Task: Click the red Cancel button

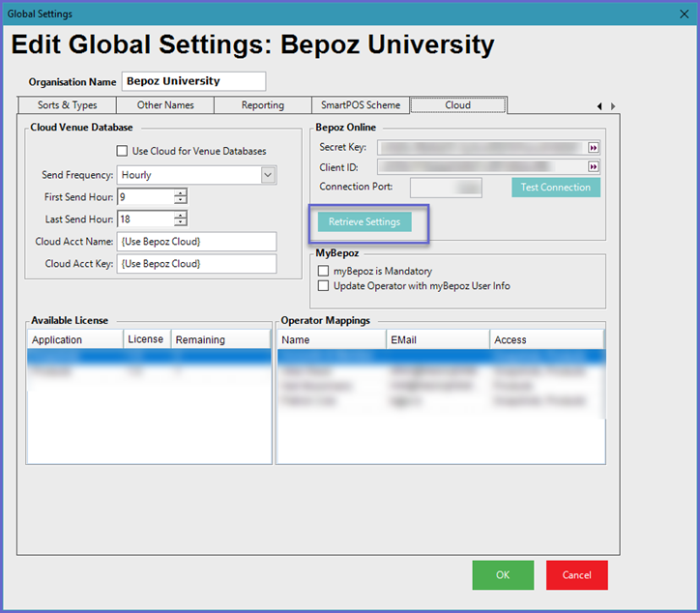Action: [x=576, y=575]
